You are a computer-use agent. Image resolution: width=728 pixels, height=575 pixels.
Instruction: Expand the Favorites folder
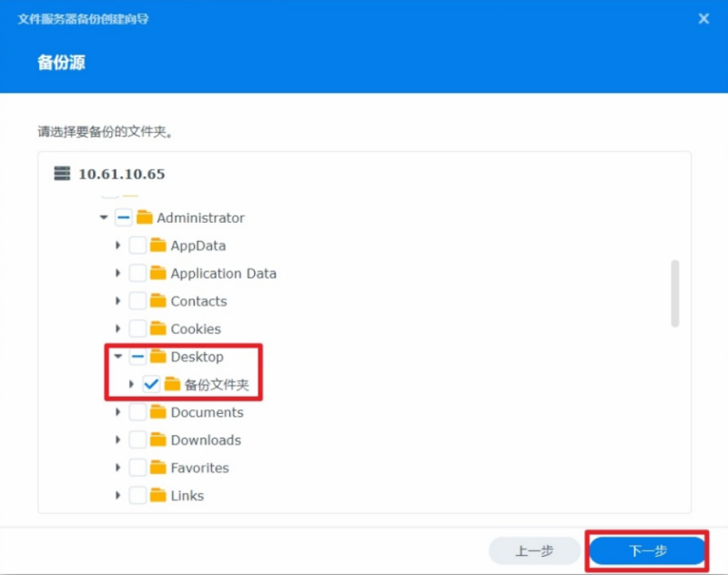point(118,468)
